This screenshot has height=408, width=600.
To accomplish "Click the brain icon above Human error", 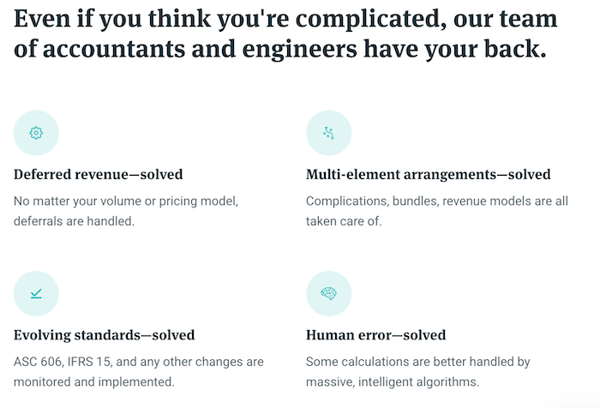I will pyautogui.click(x=329, y=294).
